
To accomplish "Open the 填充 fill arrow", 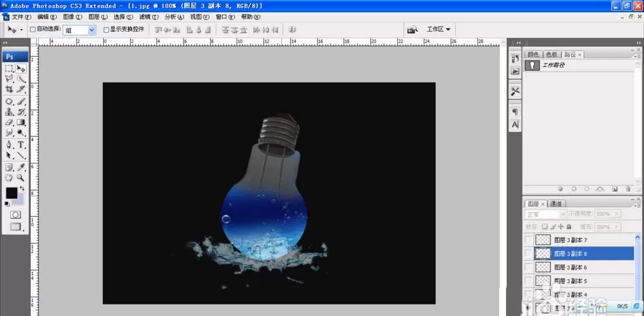I will [x=616, y=227].
